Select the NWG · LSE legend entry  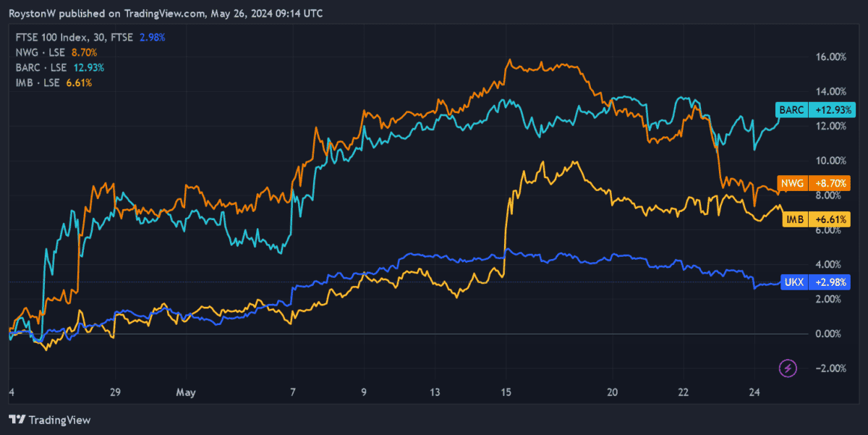click(41, 52)
